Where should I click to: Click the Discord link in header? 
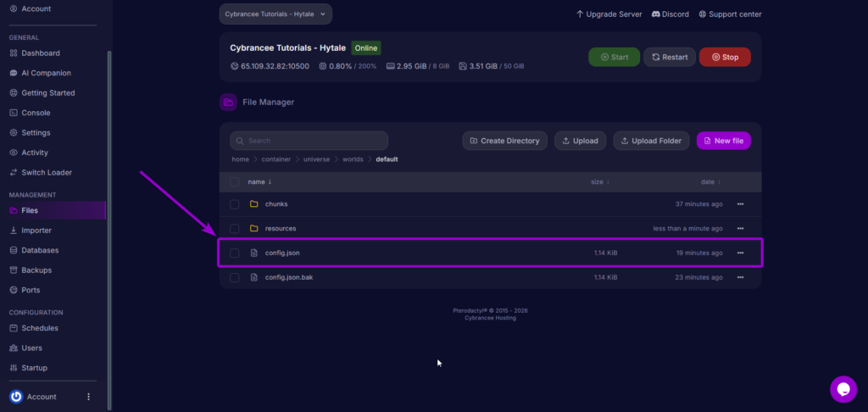pos(670,14)
